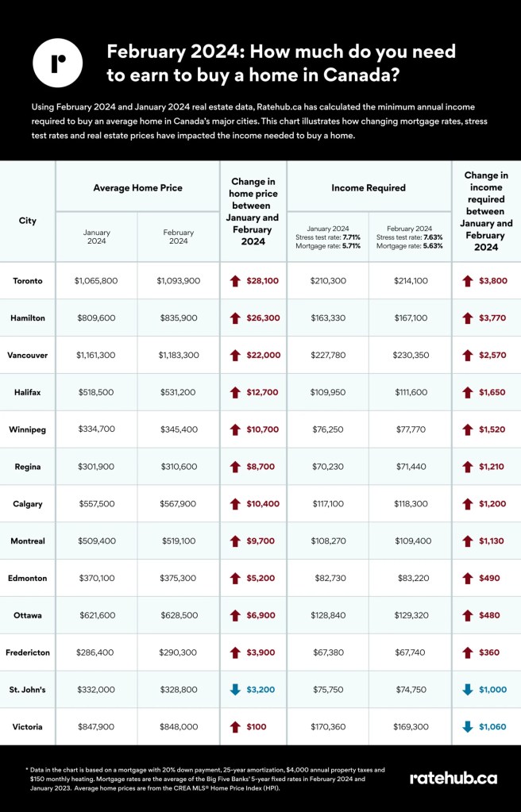Click the red up arrow beside Calgary's $10,400
Screen dimensions: 521x812
click(x=234, y=503)
